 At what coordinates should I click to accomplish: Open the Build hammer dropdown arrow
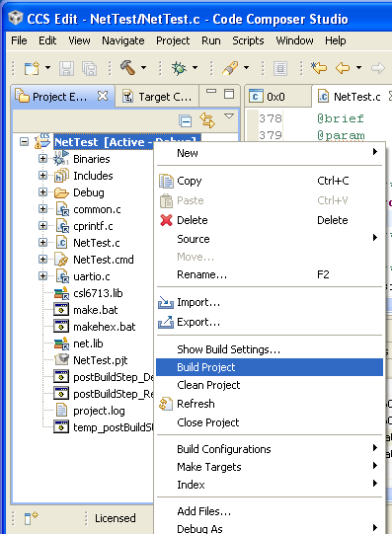point(144,68)
